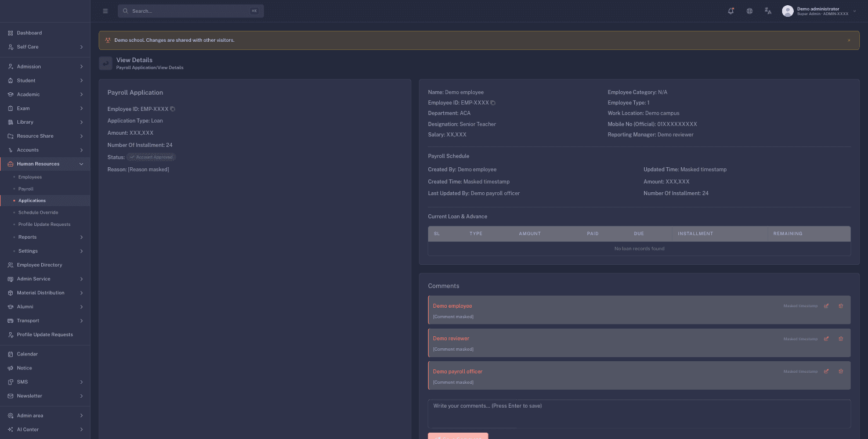The width and height of the screenshot is (868, 439).
Task: Open the Notice page
Action: pyautogui.click(x=45, y=368)
